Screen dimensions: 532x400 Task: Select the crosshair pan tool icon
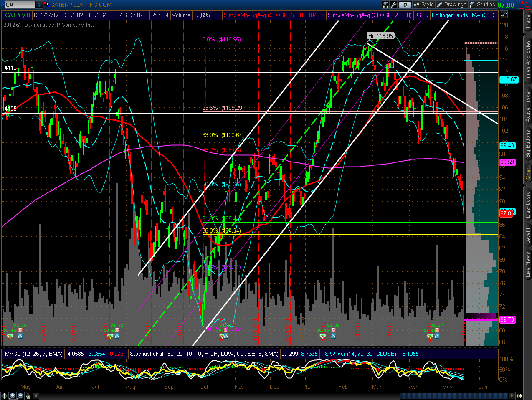click(5, 396)
